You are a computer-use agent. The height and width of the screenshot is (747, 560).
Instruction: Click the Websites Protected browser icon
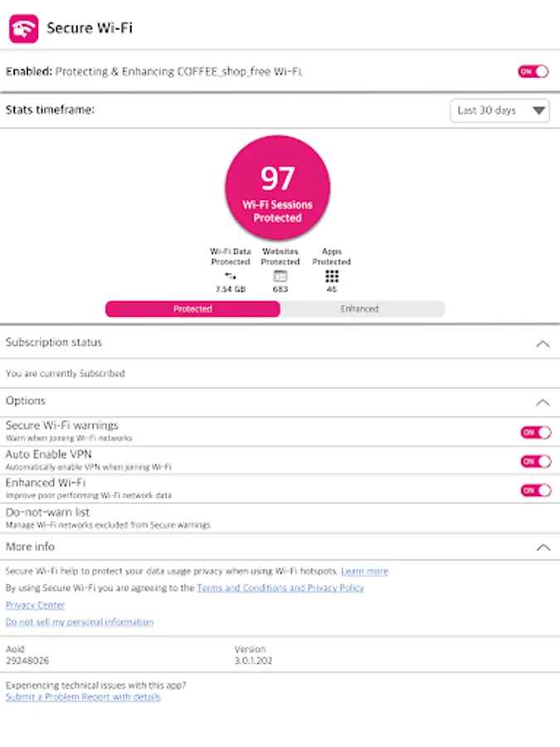280,276
